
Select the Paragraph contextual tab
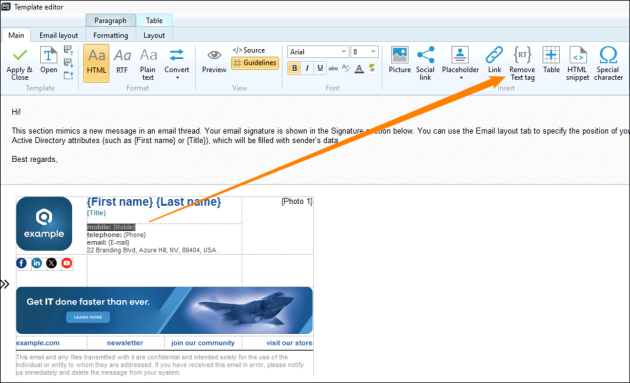[x=110, y=20]
